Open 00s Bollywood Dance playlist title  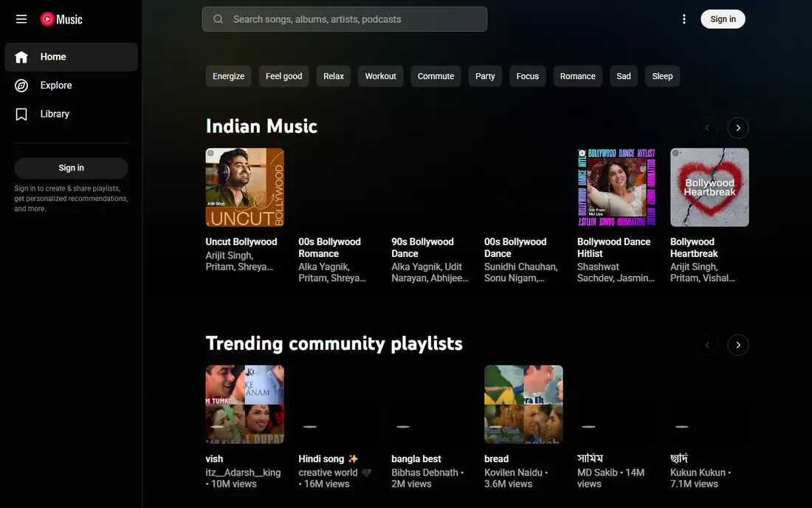[515, 247]
